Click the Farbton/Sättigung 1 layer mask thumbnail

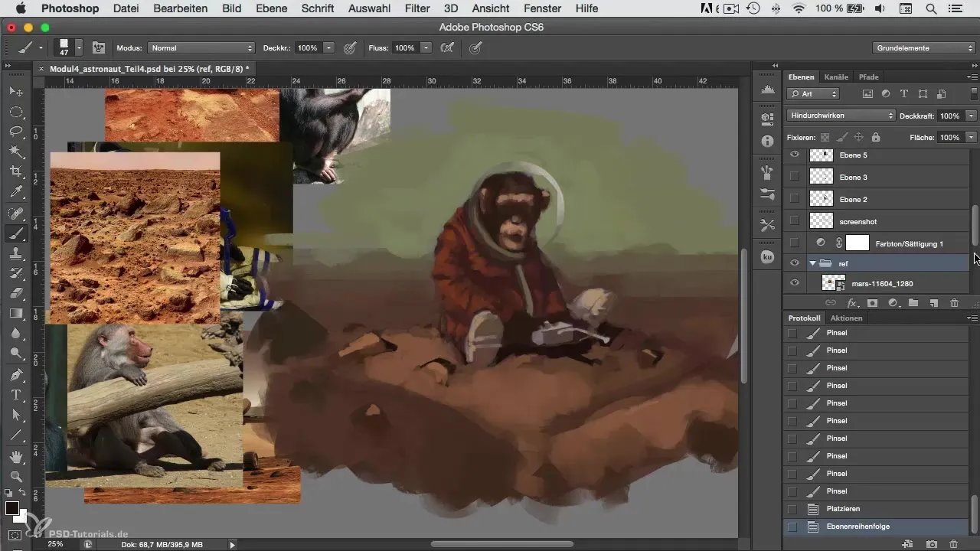point(857,243)
